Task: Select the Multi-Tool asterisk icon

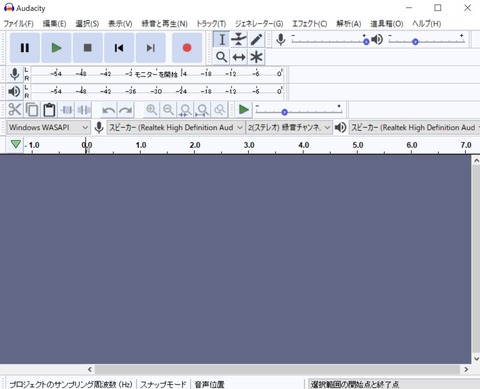Action: pyautogui.click(x=256, y=57)
